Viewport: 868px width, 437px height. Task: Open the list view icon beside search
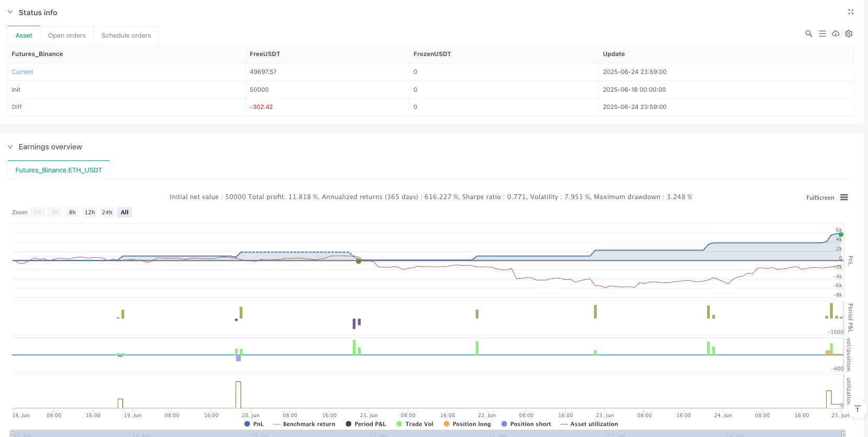click(822, 34)
